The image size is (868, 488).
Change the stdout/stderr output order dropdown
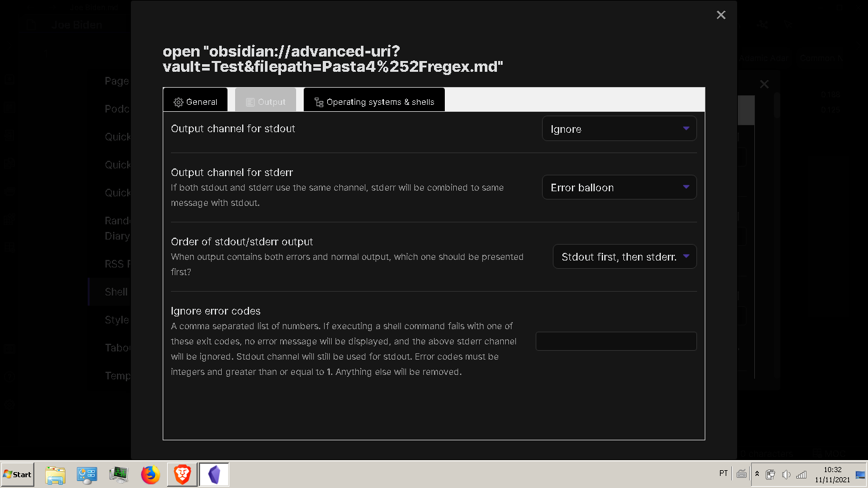click(625, 257)
